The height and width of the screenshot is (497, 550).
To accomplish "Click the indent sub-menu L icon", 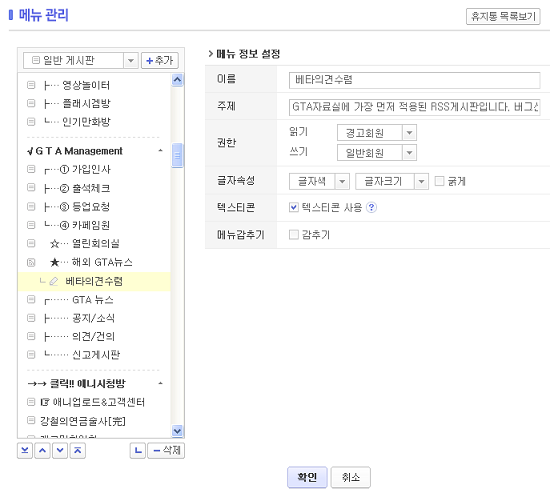I will (138, 450).
